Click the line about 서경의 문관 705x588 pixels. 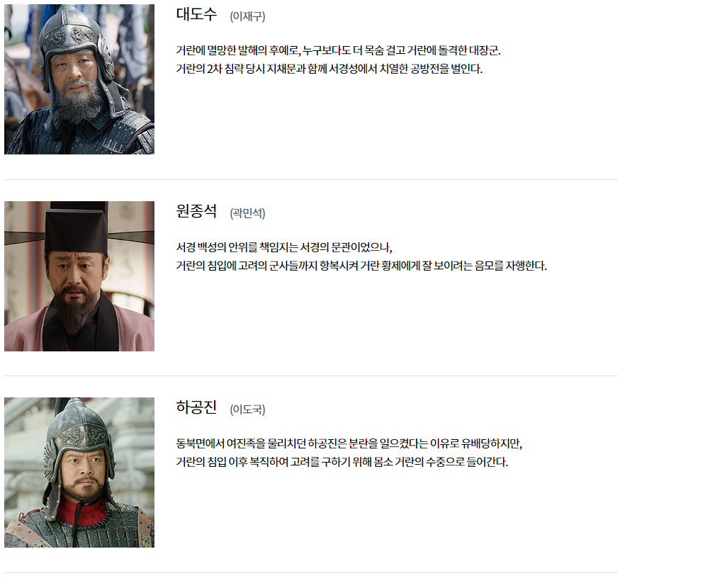284,247
